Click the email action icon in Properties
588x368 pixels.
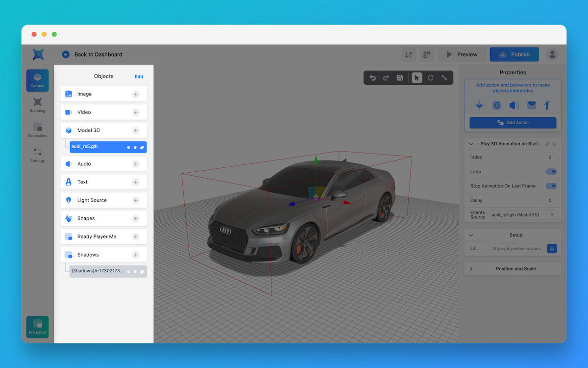point(532,105)
